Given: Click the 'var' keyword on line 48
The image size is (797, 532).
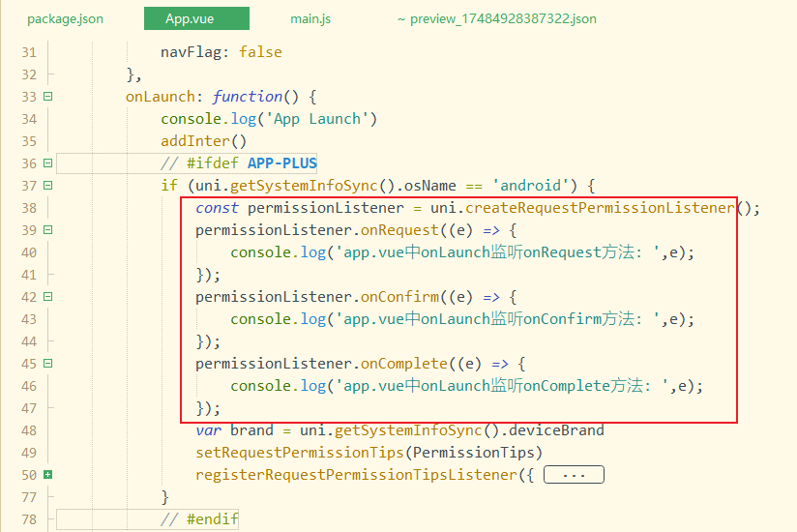Looking at the screenshot, I should (x=208, y=430).
